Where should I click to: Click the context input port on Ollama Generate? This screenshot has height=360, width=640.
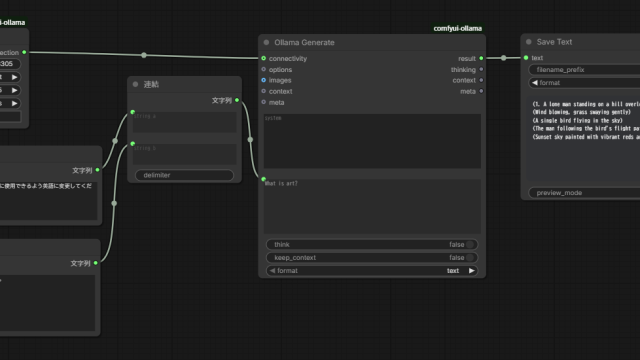point(264,91)
